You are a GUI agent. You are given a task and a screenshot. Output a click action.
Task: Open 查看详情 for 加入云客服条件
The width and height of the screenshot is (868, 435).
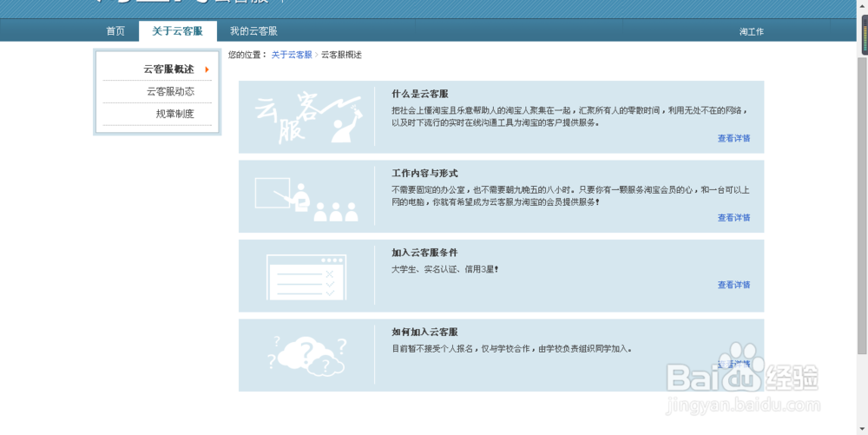[x=734, y=285]
